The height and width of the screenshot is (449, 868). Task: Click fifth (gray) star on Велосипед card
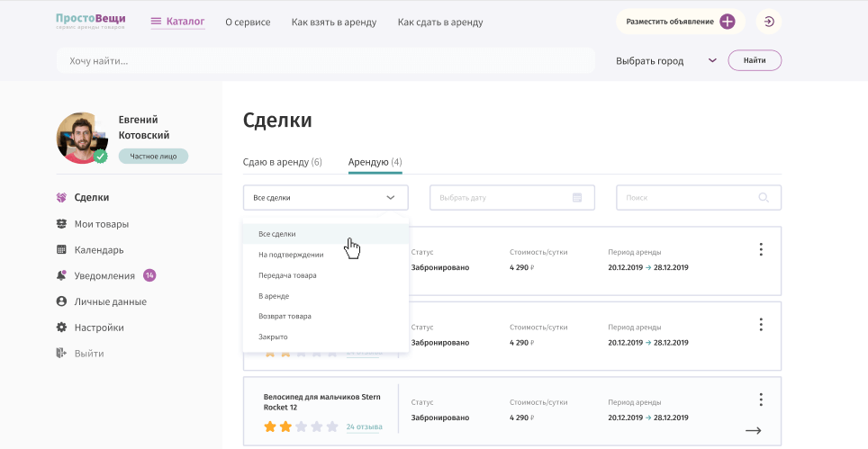click(332, 427)
